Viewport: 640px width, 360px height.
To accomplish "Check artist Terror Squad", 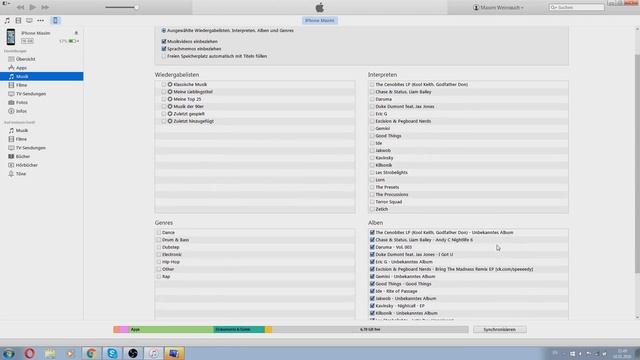I will 372,202.
